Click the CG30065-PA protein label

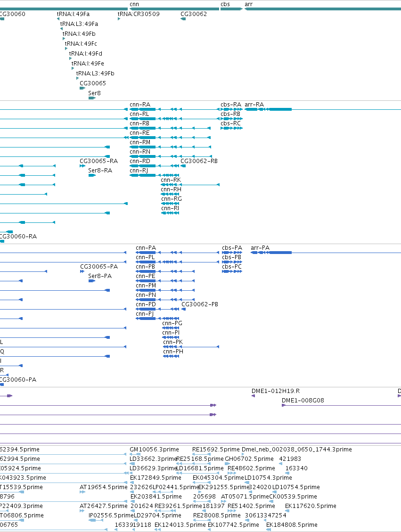pos(99,267)
